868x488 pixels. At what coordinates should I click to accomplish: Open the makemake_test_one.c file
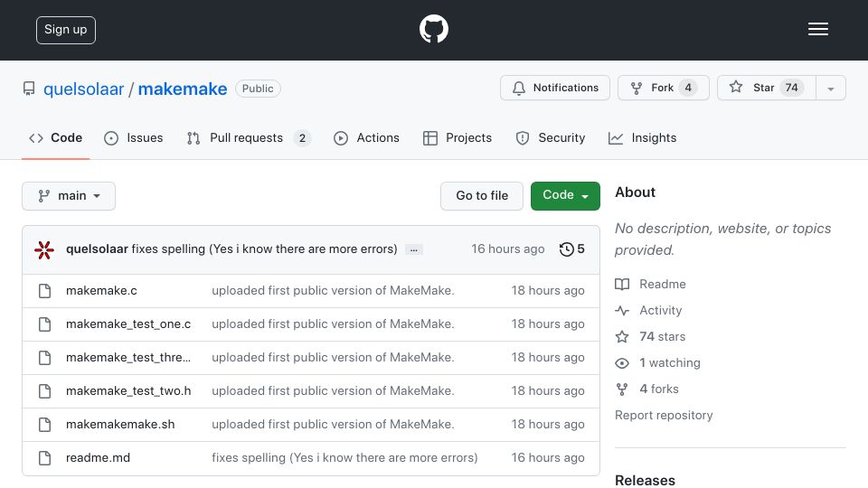click(128, 324)
